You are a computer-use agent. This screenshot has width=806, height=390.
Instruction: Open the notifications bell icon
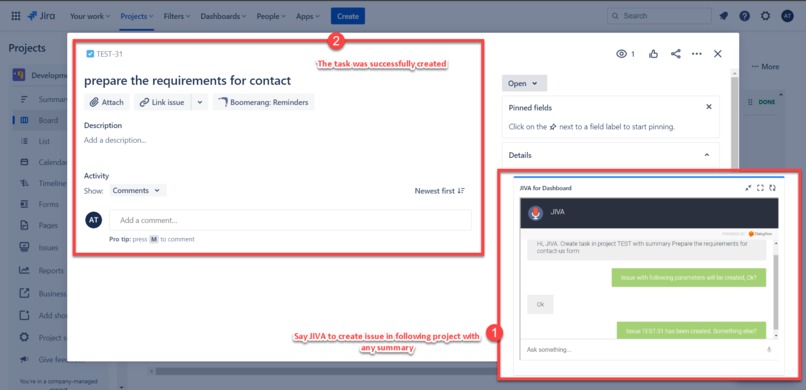point(724,16)
